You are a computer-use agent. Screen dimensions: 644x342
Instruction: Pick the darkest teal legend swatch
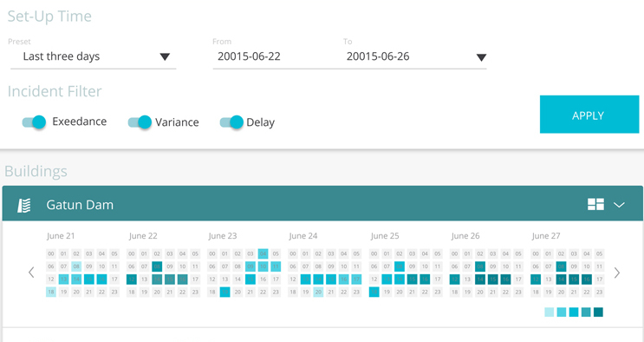click(598, 312)
